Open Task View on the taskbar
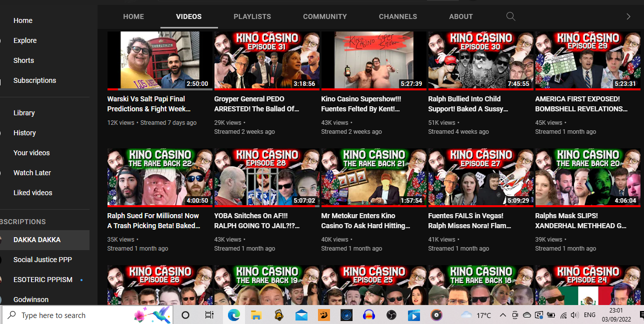644x324 pixels. click(209, 315)
